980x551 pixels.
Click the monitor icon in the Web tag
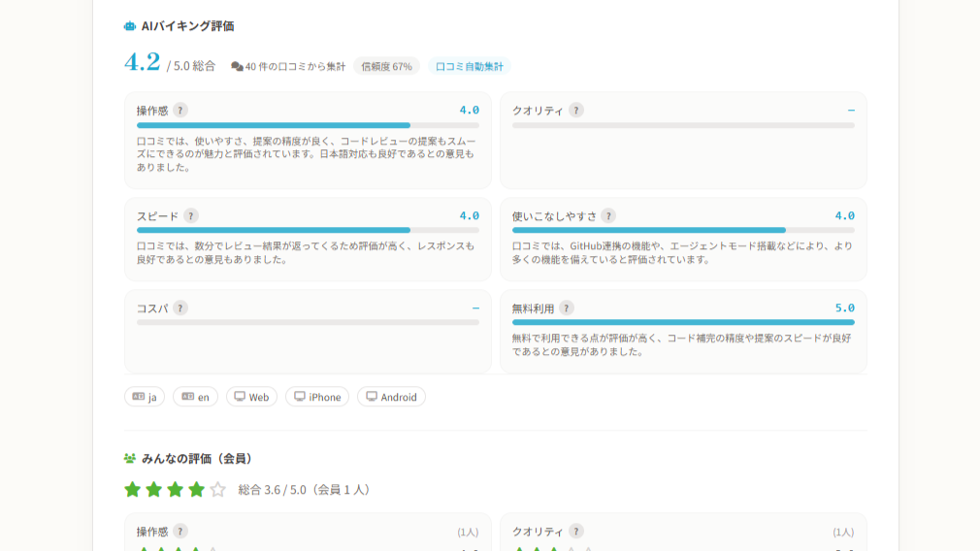[240, 397]
